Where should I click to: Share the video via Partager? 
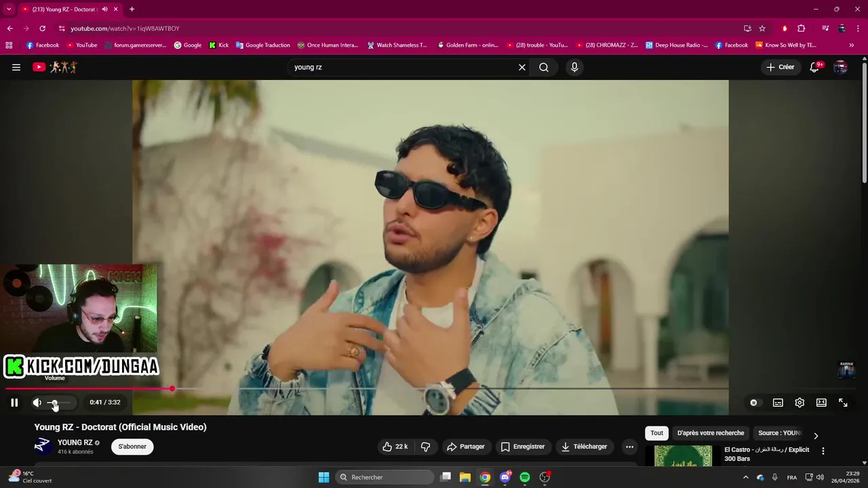(x=465, y=447)
